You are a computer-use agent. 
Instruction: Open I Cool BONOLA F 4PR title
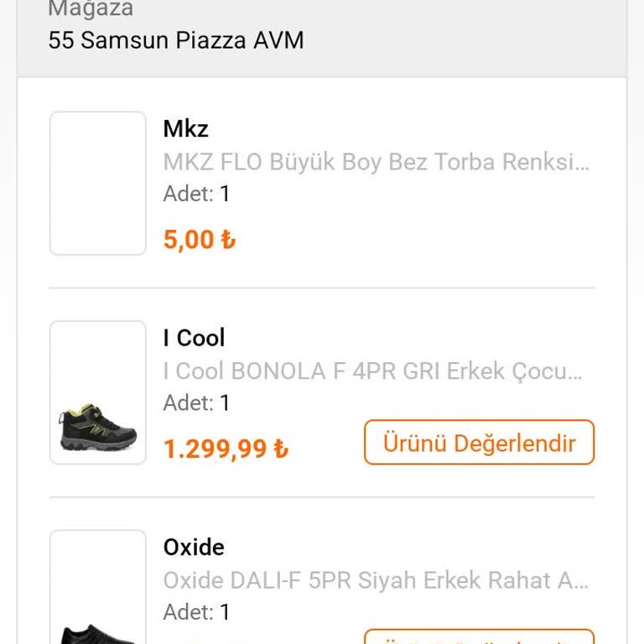pyautogui.click(x=372, y=371)
